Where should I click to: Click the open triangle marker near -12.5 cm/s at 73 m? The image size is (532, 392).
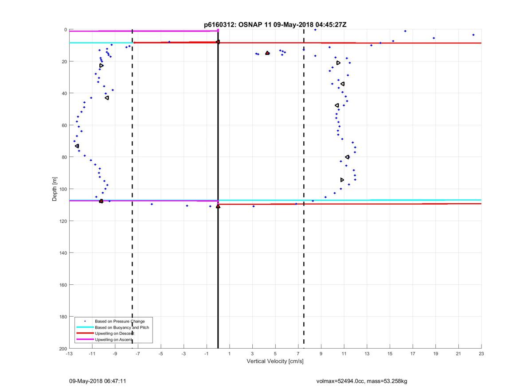77,146
